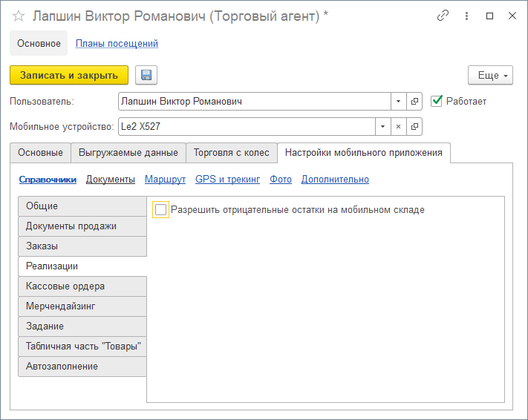Click the favorites star icon in title
Viewport: 528px width, 420px height.
pos(19,16)
